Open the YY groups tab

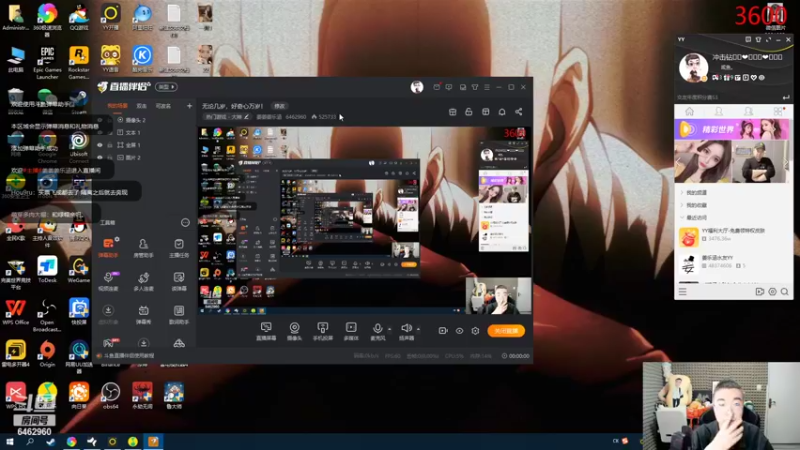748,111
